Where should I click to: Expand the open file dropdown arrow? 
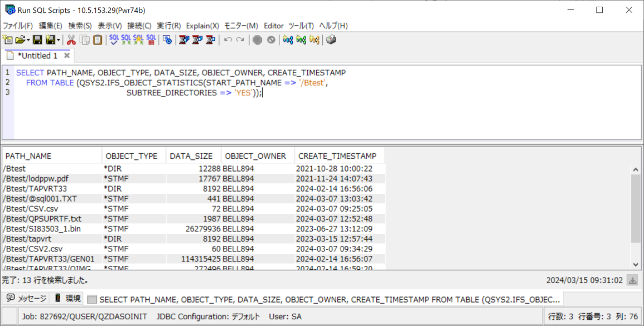[28, 40]
